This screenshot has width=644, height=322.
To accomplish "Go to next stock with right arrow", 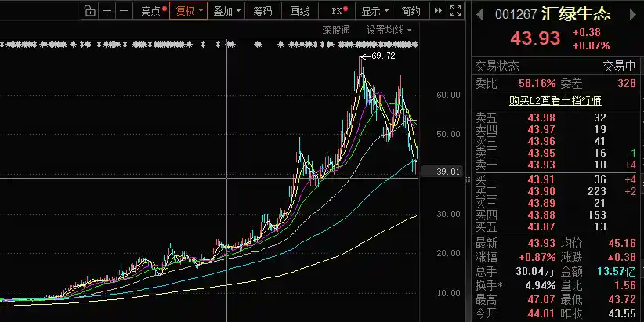I will coord(633,15).
